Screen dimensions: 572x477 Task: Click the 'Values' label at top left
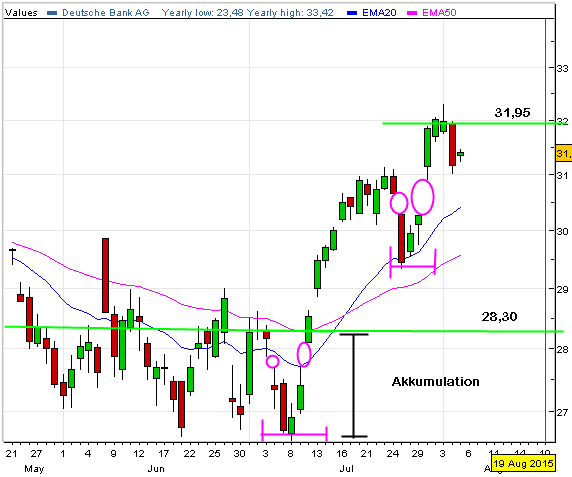[21, 13]
